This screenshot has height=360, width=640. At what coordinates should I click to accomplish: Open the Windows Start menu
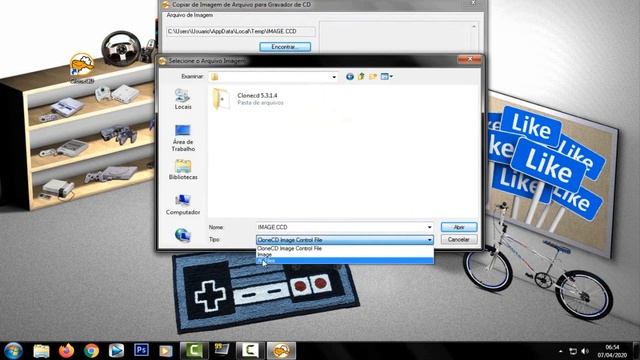click(13, 351)
